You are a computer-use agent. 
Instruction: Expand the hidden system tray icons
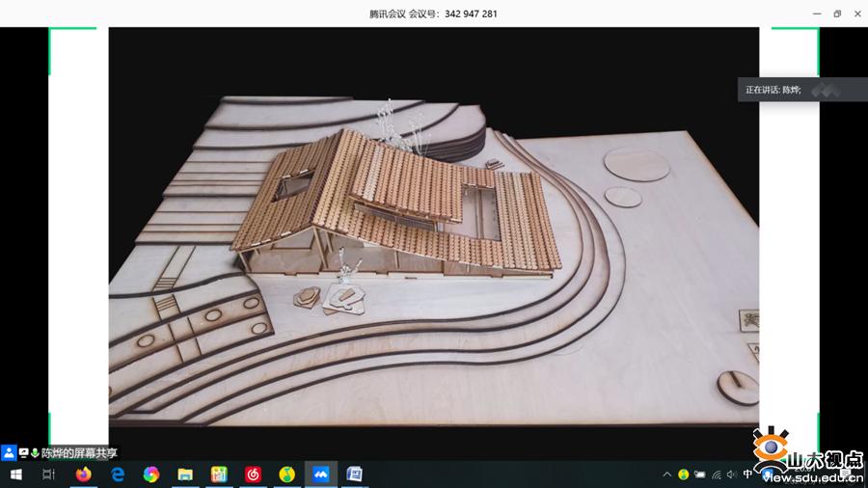click(666, 474)
